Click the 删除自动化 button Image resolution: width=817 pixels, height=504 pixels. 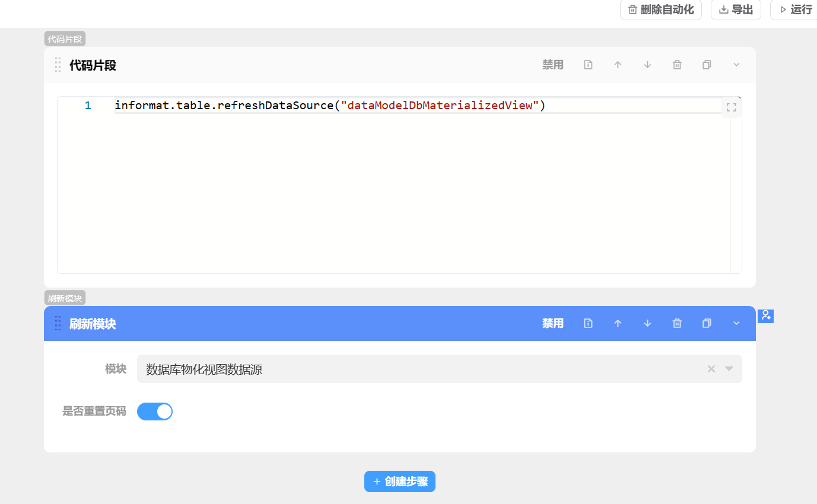(x=661, y=9)
